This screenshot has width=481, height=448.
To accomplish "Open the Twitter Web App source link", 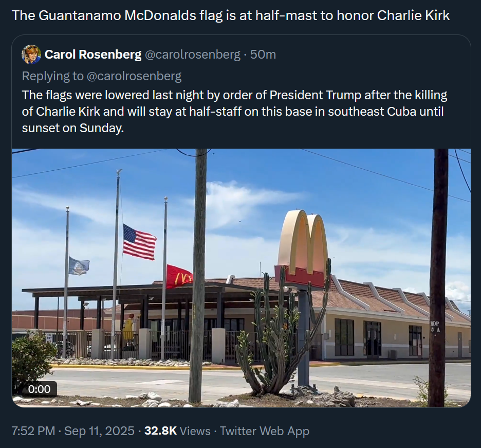I will pos(265,431).
